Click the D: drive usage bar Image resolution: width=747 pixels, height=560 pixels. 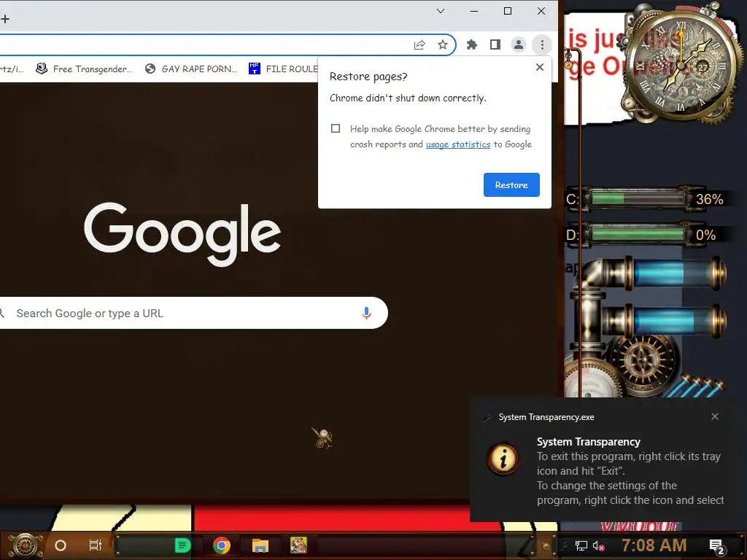(638, 234)
